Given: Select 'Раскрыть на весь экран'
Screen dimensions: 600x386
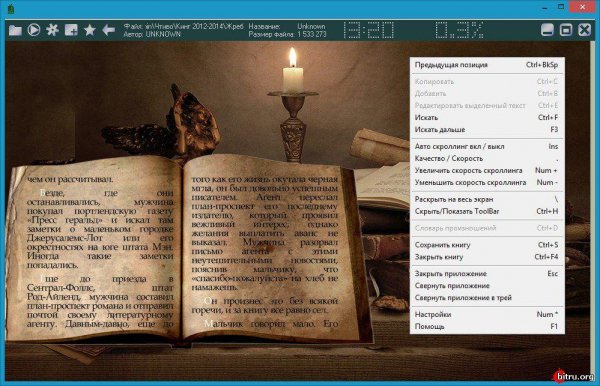Looking at the screenshot, I should coord(487,199).
